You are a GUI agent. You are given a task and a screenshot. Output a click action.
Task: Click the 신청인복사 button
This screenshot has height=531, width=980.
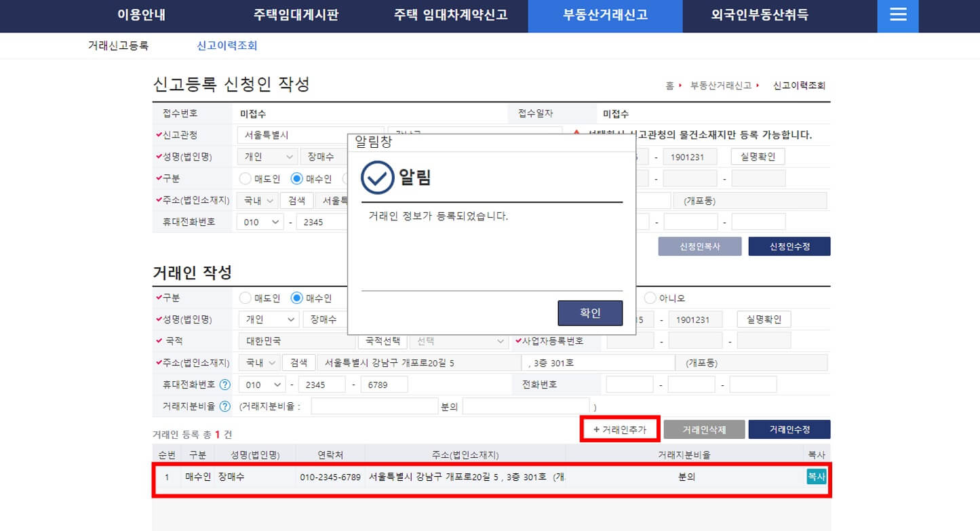(699, 245)
